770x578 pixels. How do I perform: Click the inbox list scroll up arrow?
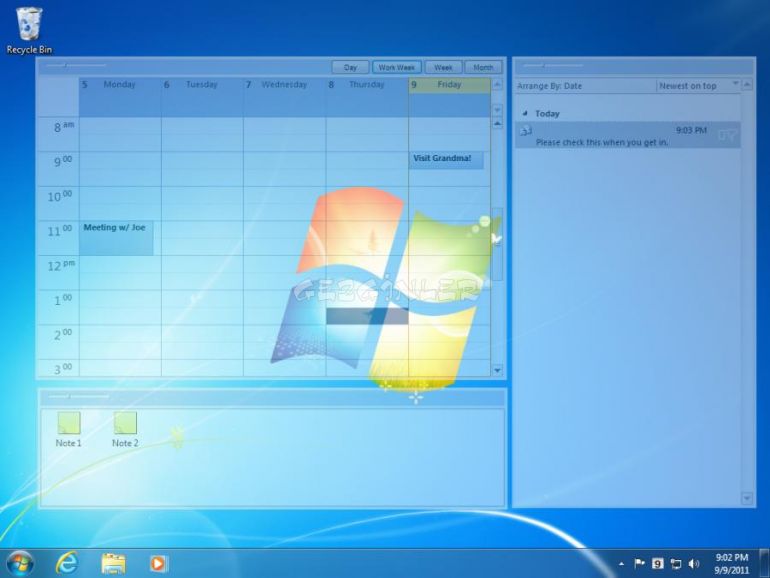(747, 84)
